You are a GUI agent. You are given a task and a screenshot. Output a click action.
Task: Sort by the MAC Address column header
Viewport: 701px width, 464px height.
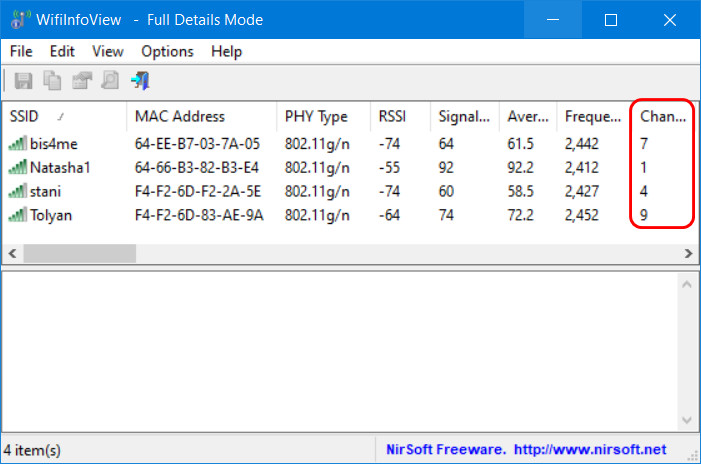(x=202, y=116)
